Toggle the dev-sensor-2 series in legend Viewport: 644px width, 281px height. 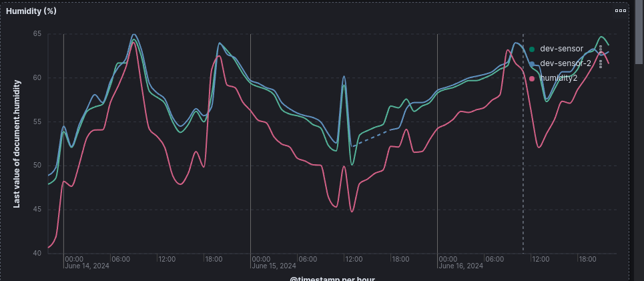(565, 63)
